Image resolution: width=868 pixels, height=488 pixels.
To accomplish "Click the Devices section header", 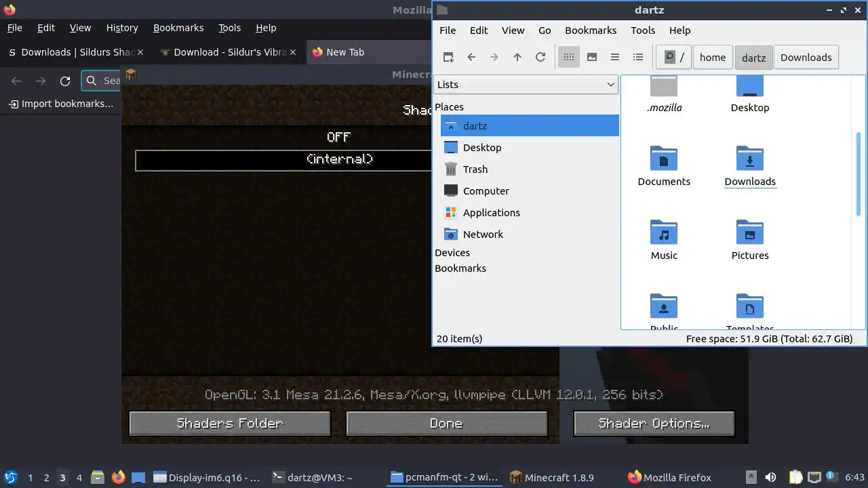I will pyautogui.click(x=452, y=253).
